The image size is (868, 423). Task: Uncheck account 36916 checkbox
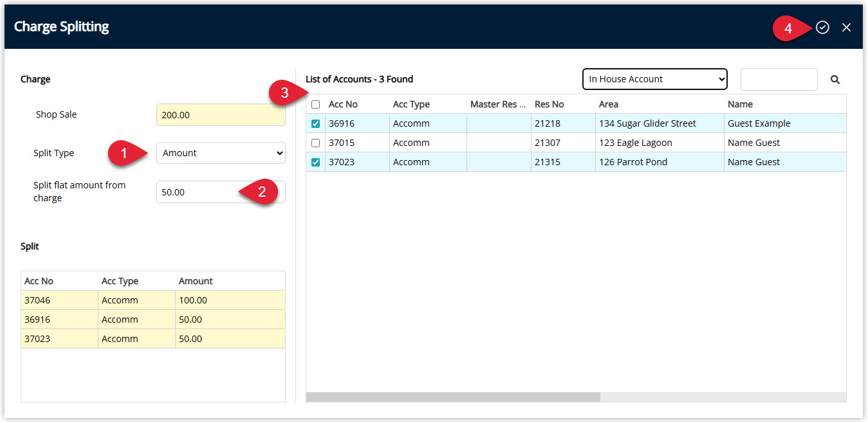[315, 123]
